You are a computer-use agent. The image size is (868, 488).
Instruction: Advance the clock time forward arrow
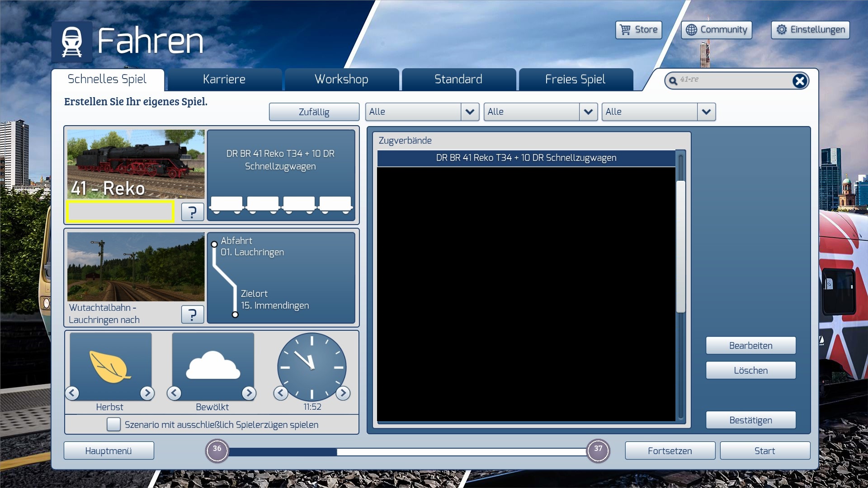343,393
